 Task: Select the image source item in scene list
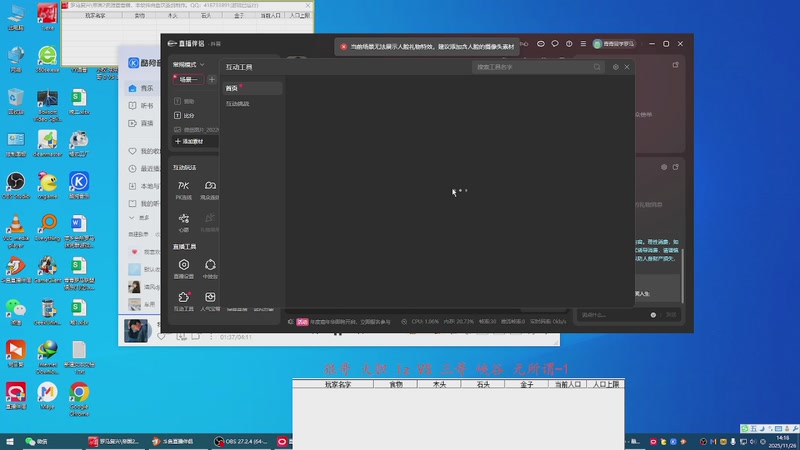pos(195,130)
